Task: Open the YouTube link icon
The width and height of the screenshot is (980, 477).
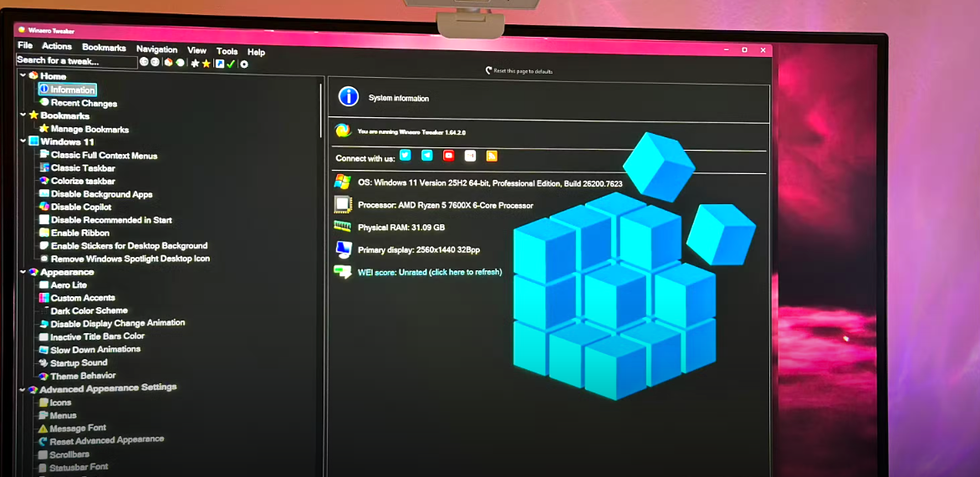Action: tap(449, 156)
